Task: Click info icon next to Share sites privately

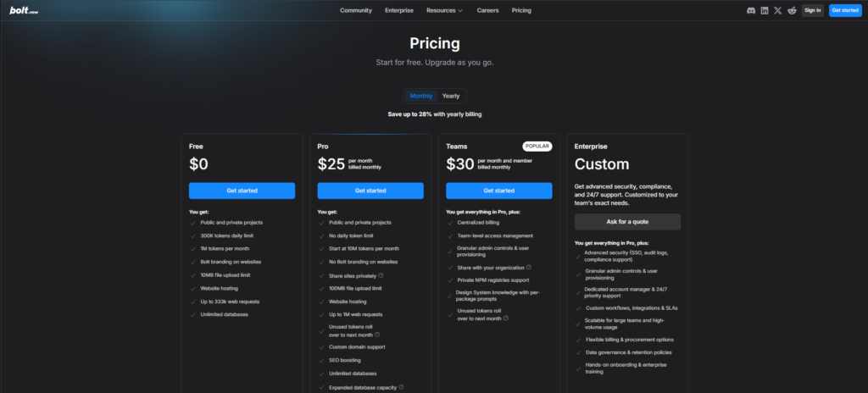Action: coord(381,275)
